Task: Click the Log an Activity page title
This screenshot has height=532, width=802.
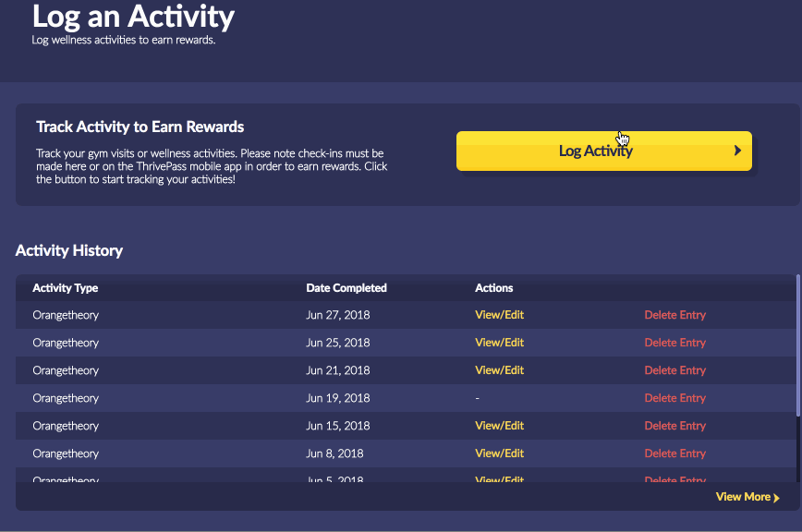Action: click(x=133, y=17)
